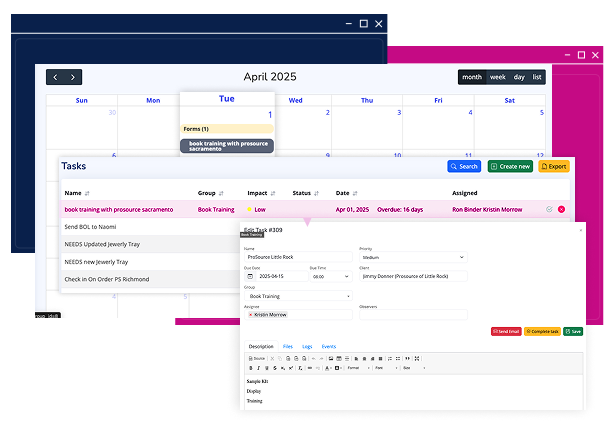
Task: Insert block quote in editor
Action: (408, 359)
